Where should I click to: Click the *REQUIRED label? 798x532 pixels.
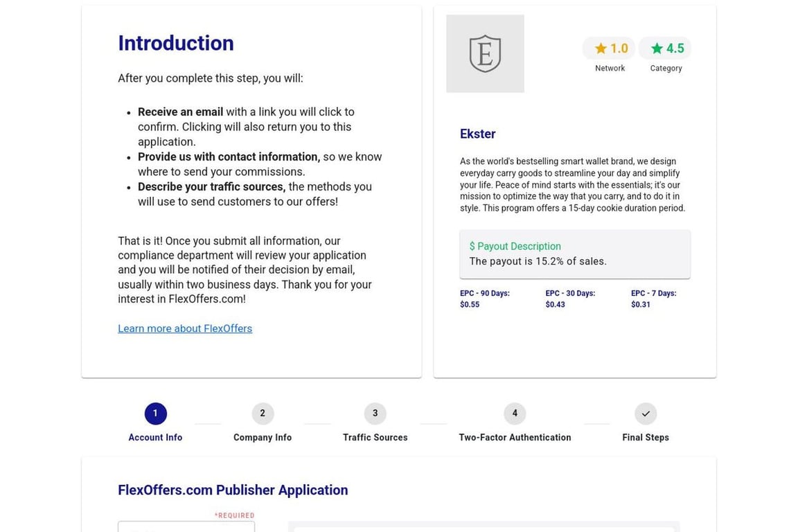(234, 515)
